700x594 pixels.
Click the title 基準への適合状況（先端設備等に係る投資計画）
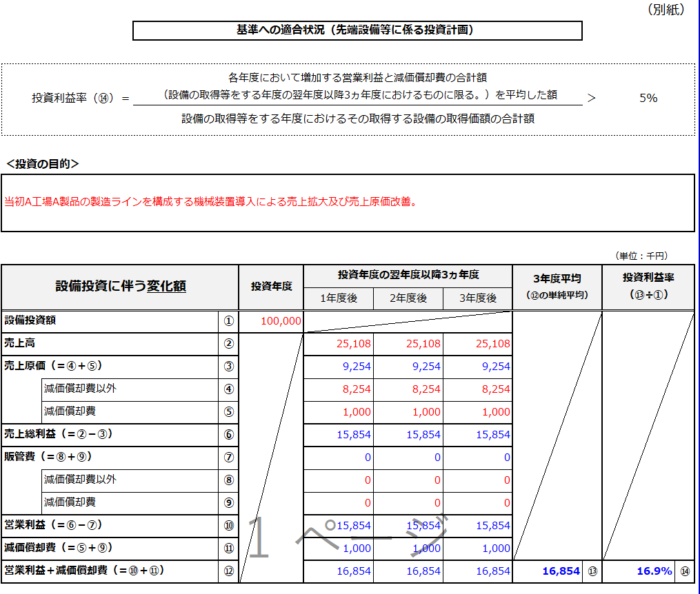(357, 30)
